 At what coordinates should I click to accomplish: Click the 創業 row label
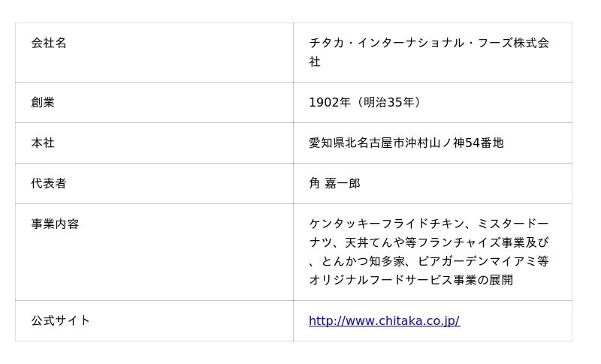pos(43,103)
